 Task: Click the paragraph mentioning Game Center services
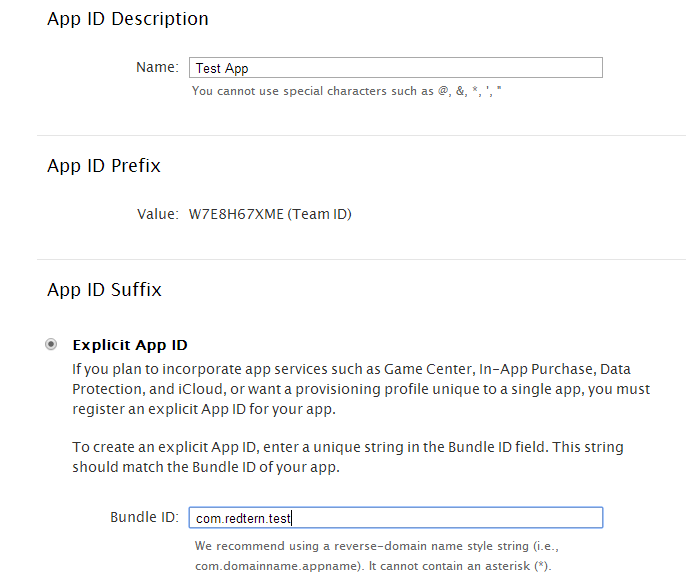pos(361,389)
